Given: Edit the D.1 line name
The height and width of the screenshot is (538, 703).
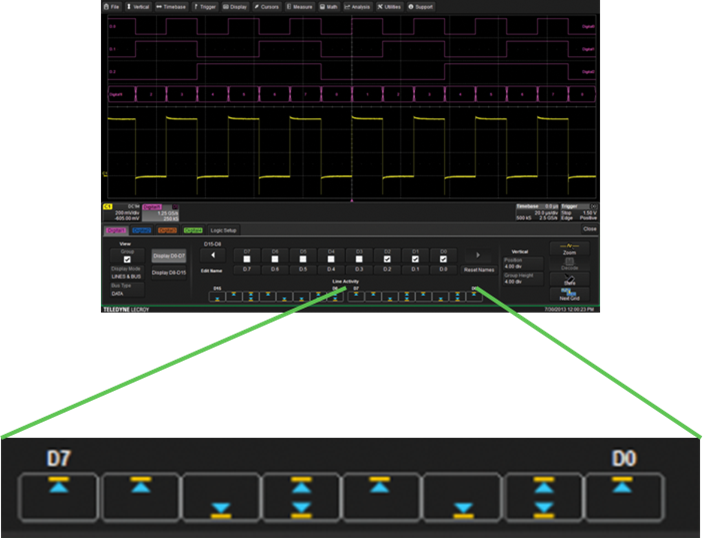Looking at the screenshot, I should 415,269.
